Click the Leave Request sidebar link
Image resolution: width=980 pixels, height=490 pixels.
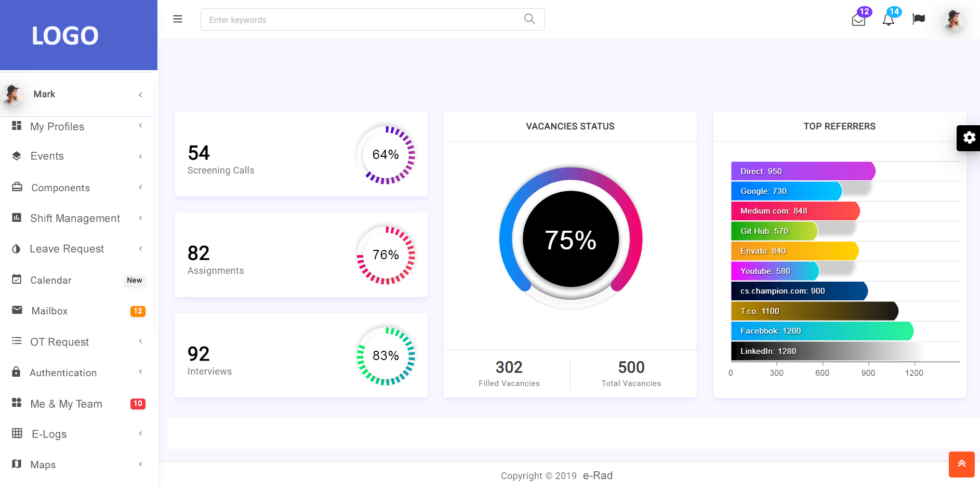67,249
